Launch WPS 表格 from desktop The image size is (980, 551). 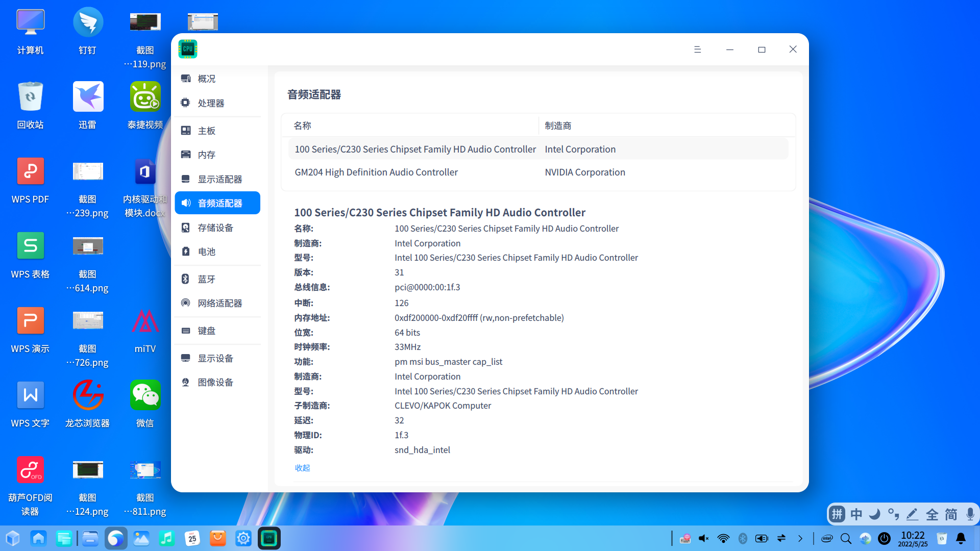point(30,256)
